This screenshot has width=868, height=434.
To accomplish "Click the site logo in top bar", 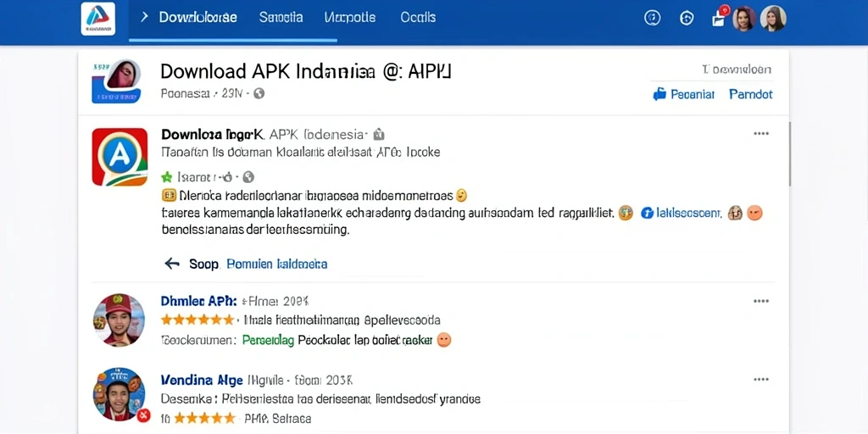I will tap(98, 19).
